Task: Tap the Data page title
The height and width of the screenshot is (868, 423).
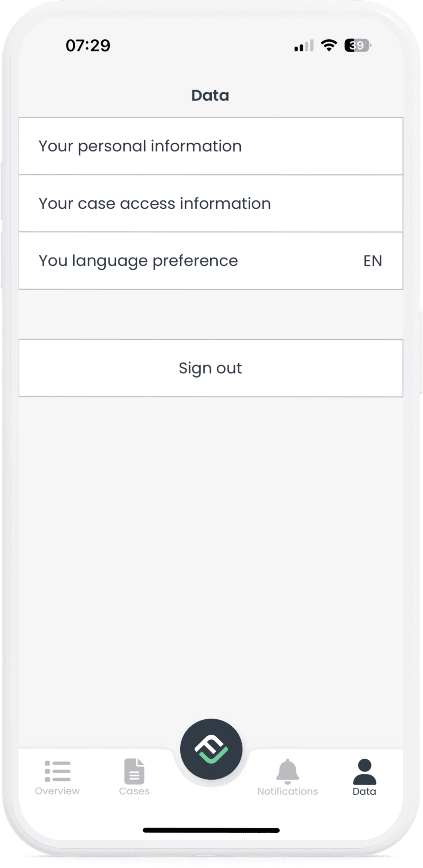Action: [210, 95]
